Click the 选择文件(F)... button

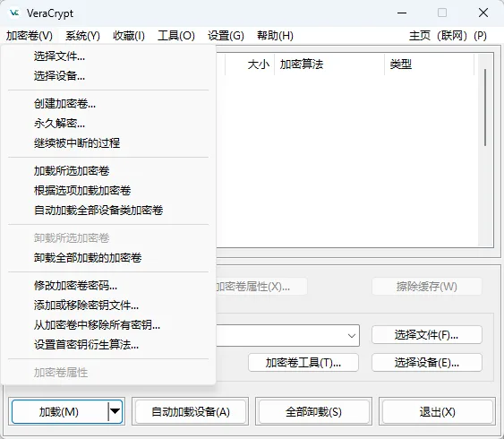tap(427, 335)
